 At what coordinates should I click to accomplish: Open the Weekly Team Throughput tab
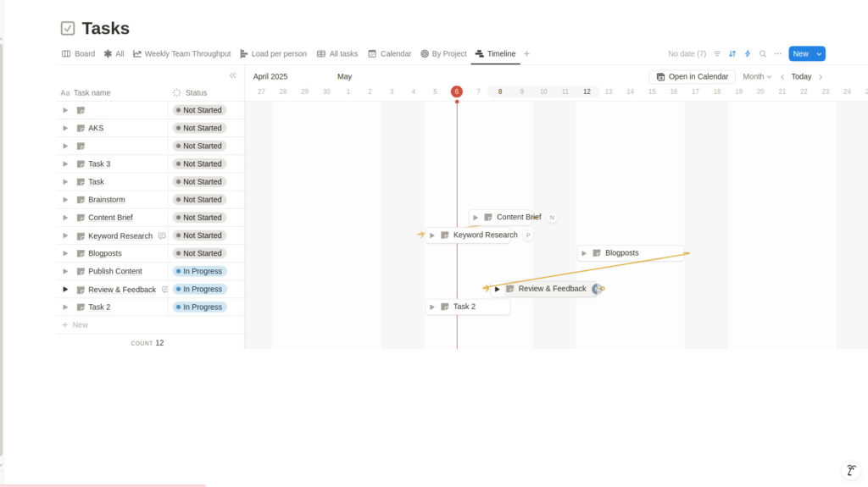[x=181, y=53]
